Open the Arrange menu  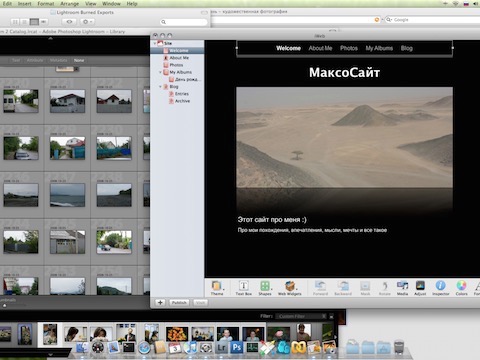coord(70,4)
